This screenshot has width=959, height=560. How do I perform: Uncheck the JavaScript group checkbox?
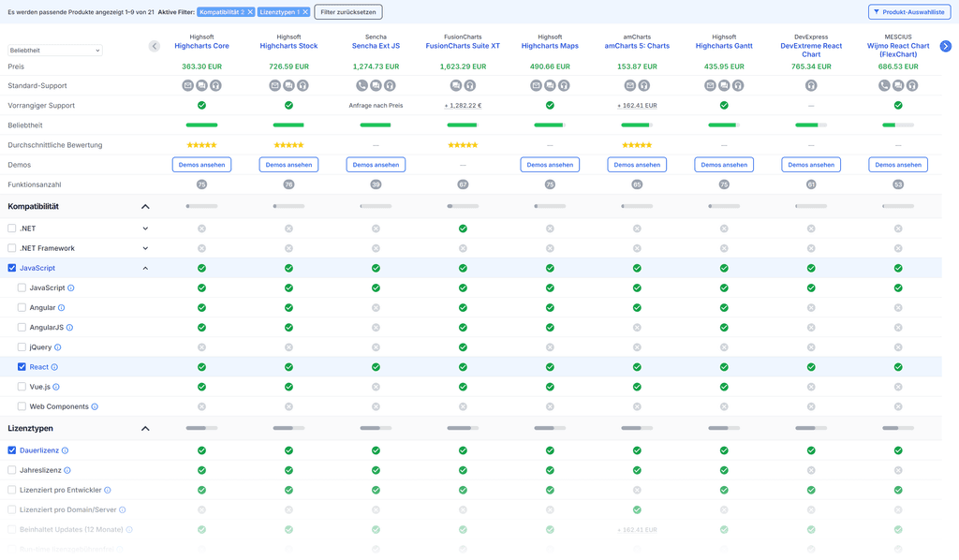pos(11,268)
